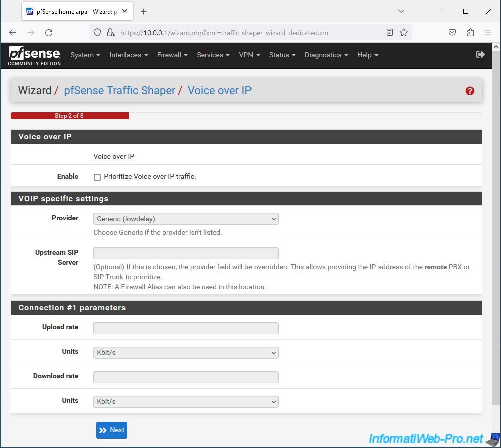Open the Provider dropdown

pos(186,219)
